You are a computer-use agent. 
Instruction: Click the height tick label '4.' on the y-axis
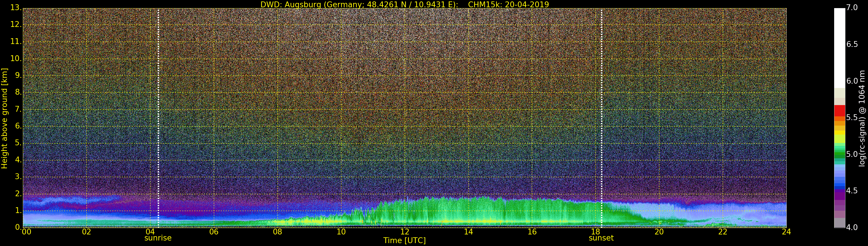tap(18, 160)
